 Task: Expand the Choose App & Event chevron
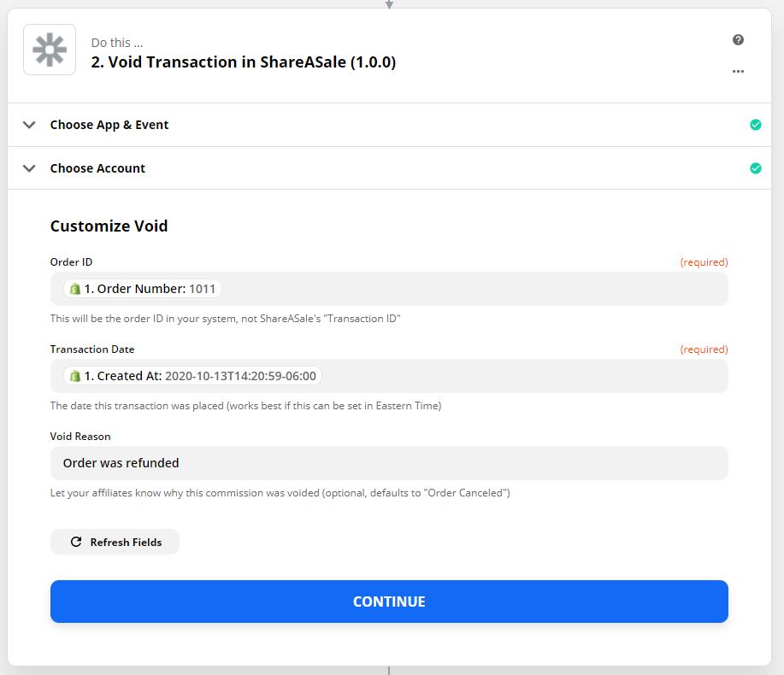(x=30, y=125)
